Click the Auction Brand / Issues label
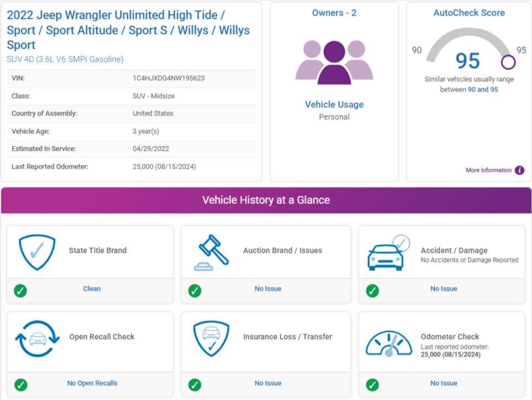This screenshot has height=400, width=532. (283, 251)
